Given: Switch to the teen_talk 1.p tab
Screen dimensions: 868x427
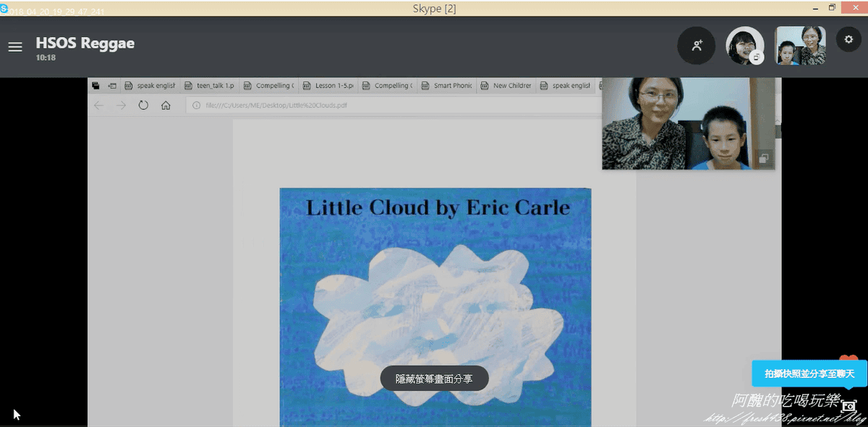Looking at the screenshot, I should pos(209,85).
